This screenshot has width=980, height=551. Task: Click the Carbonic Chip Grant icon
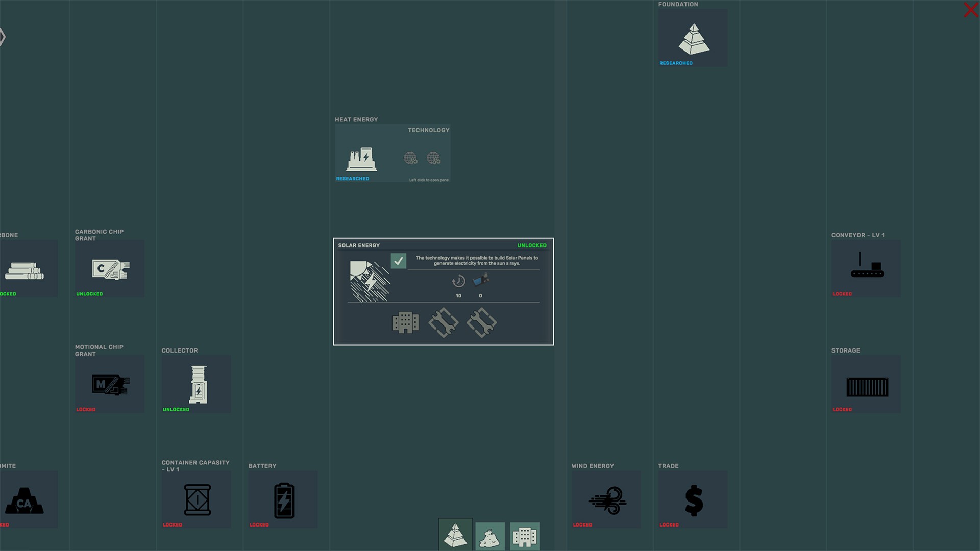click(110, 269)
